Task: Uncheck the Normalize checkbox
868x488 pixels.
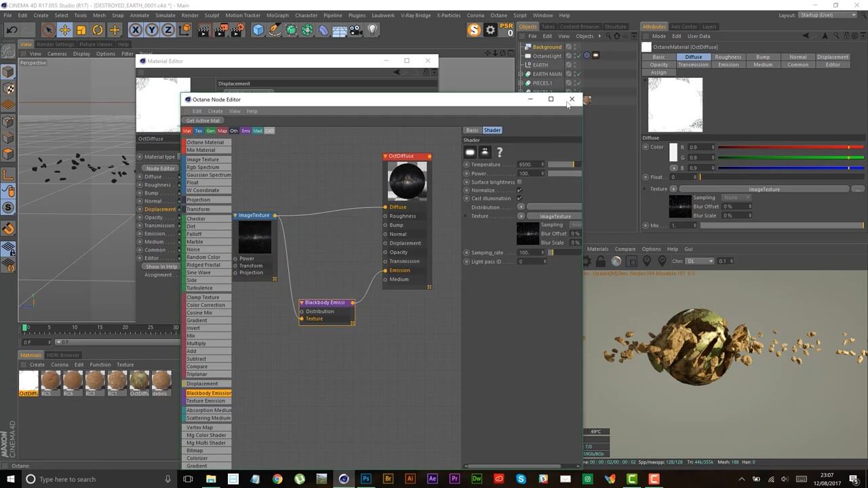Action: pos(519,190)
